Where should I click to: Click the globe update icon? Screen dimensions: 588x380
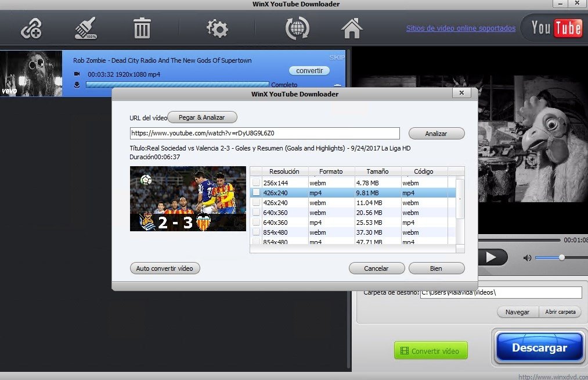point(297,28)
